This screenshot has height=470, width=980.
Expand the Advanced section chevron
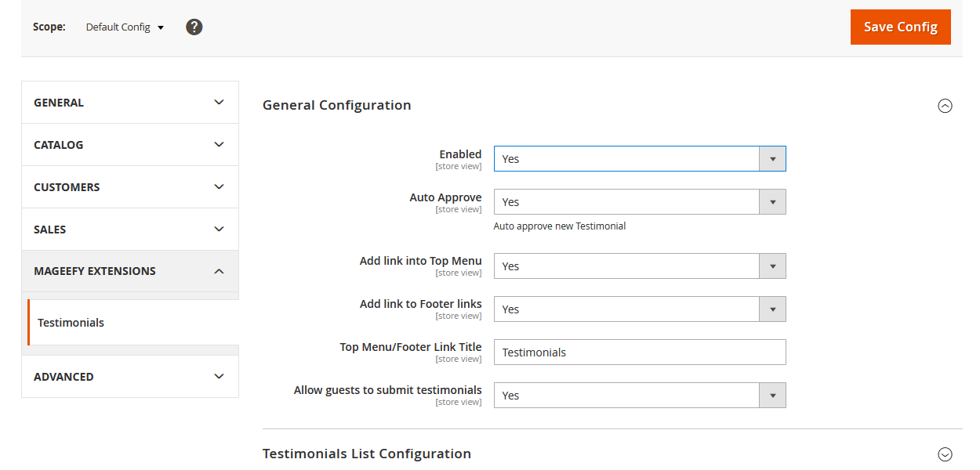219,377
